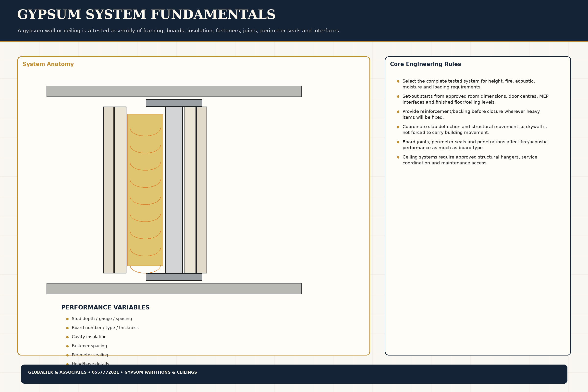Screen dimensions: 588x392
Task: Click the outermost right gypsum board layer
Action: 201,190
